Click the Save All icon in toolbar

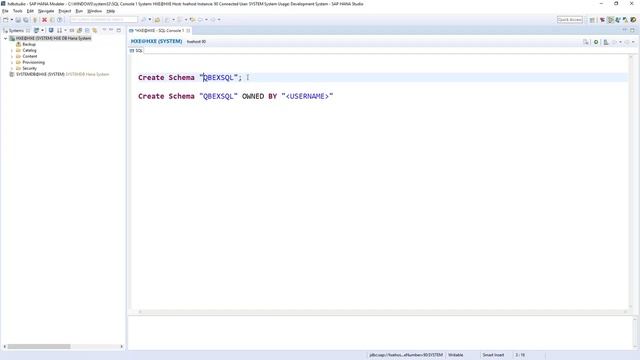[26, 20]
